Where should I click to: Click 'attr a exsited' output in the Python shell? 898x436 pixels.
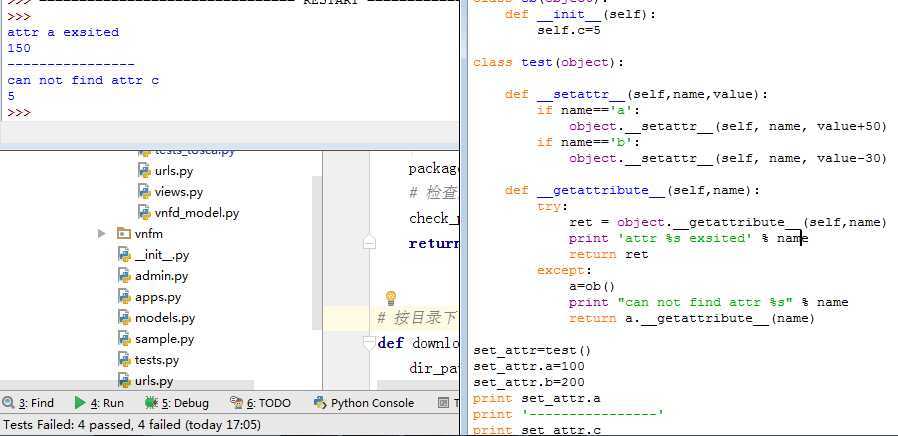tap(63, 32)
